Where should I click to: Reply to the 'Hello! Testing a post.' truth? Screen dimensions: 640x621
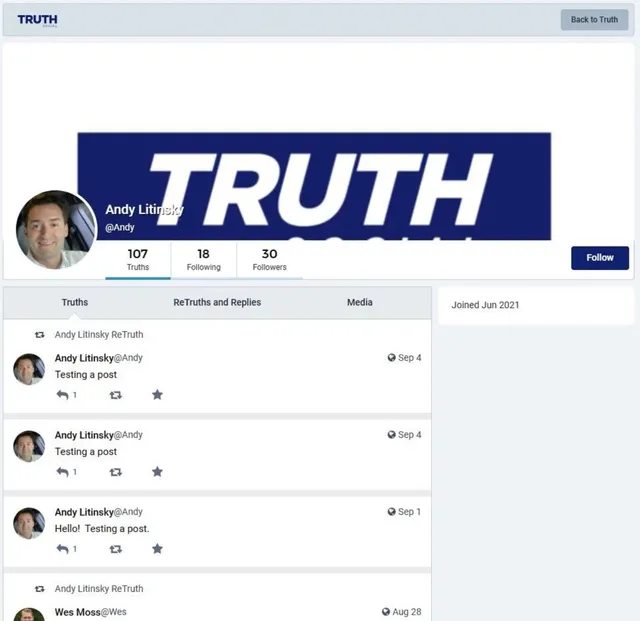(62, 549)
